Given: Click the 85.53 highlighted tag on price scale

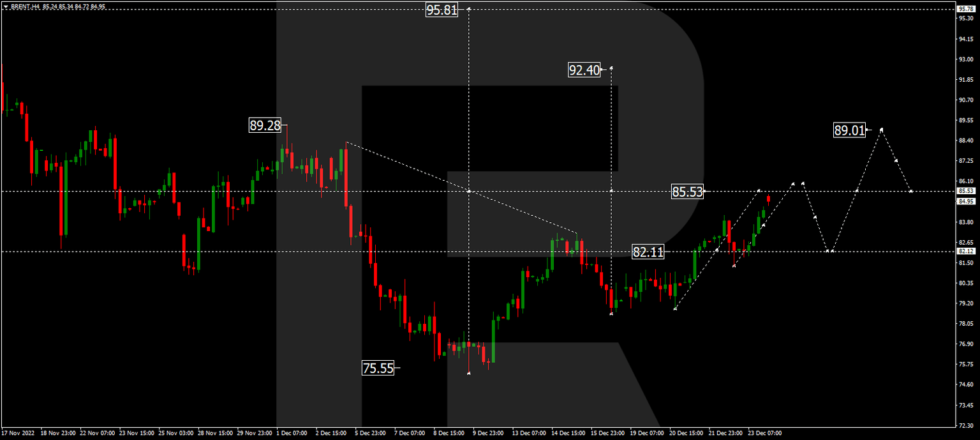Looking at the screenshot, I should pyautogui.click(x=965, y=190).
